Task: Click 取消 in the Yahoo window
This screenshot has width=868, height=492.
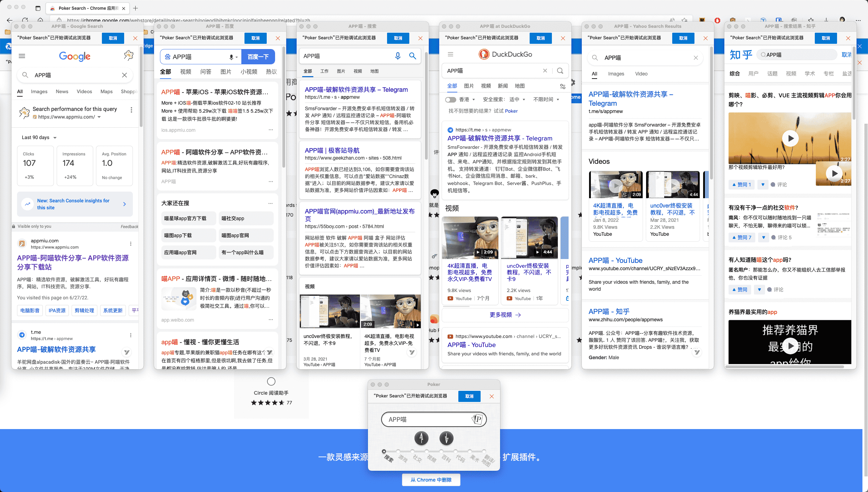Action: (683, 38)
